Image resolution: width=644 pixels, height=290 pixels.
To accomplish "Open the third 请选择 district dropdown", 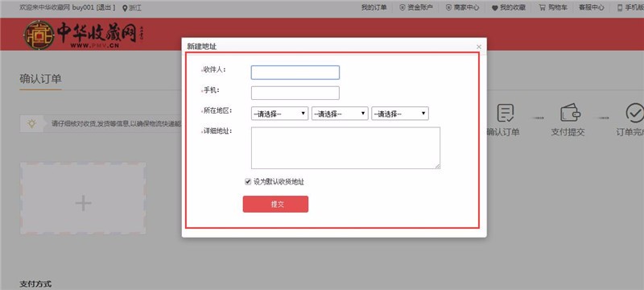I will (x=400, y=114).
